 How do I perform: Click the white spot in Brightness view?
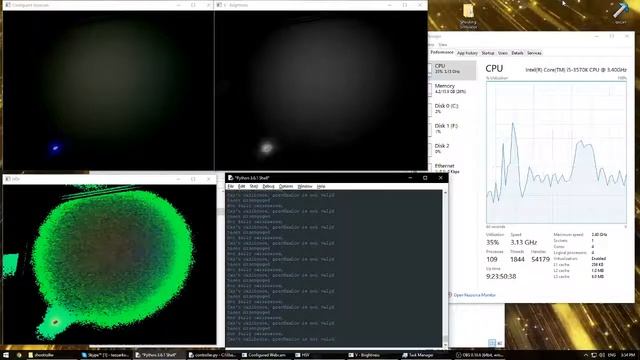tap(267, 147)
